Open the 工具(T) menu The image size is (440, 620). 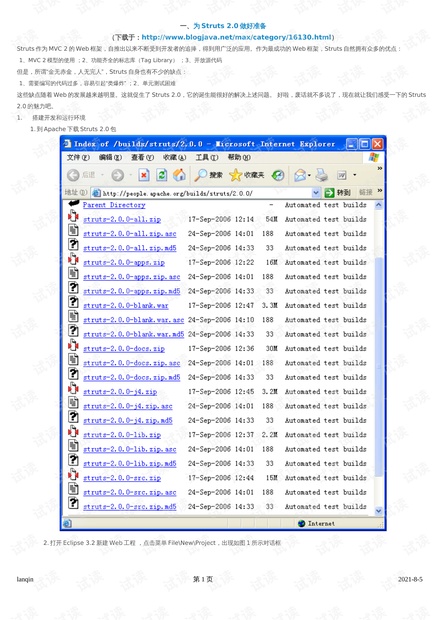click(x=206, y=157)
